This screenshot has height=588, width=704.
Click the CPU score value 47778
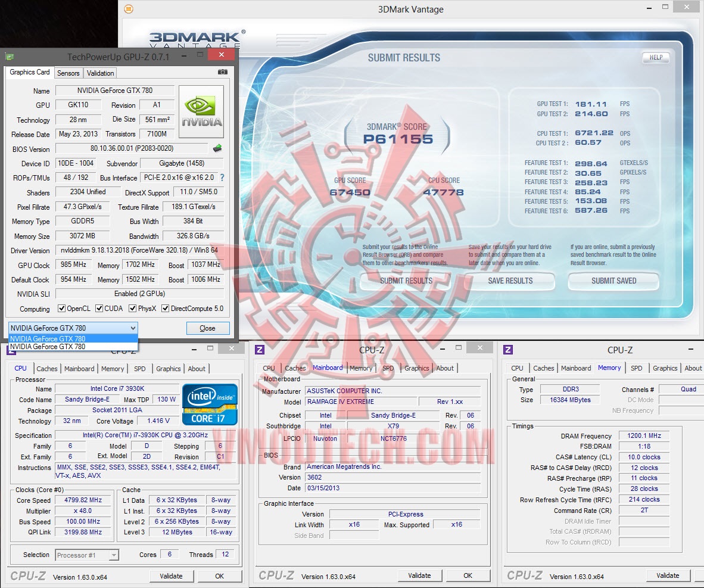click(x=443, y=192)
